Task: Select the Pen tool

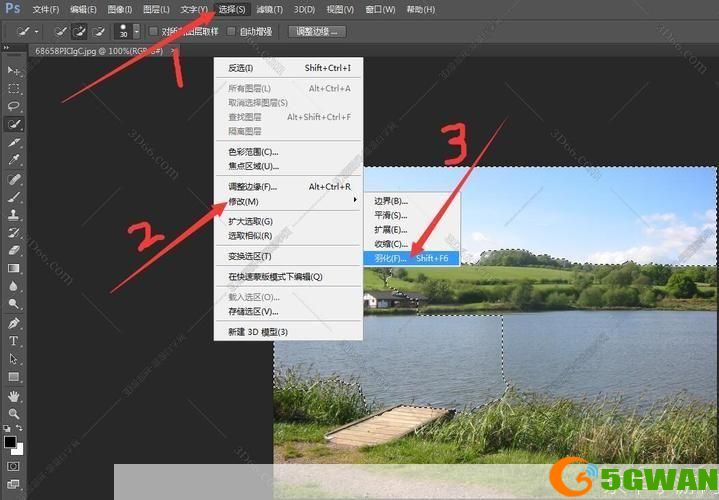Action: tap(14, 323)
